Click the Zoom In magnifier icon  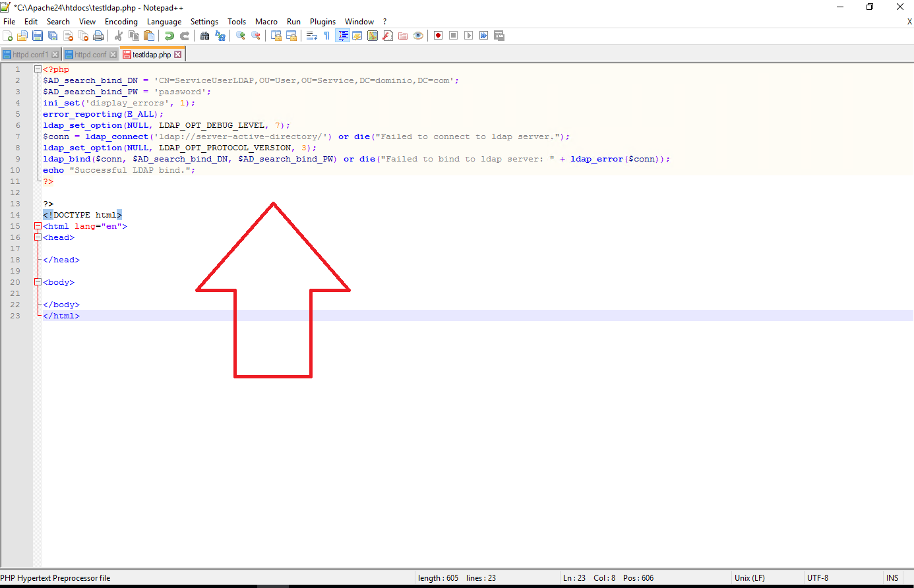pyautogui.click(x=241, y=36)
